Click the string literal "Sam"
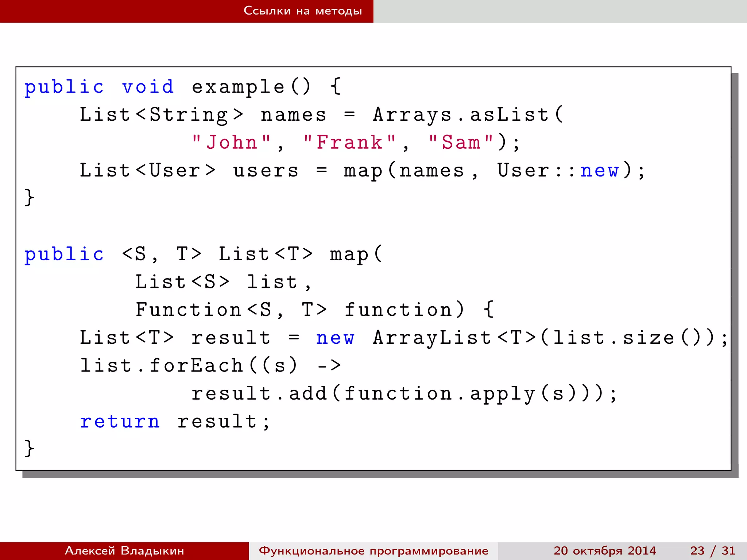747x560 pixels. tap(461, 143)
